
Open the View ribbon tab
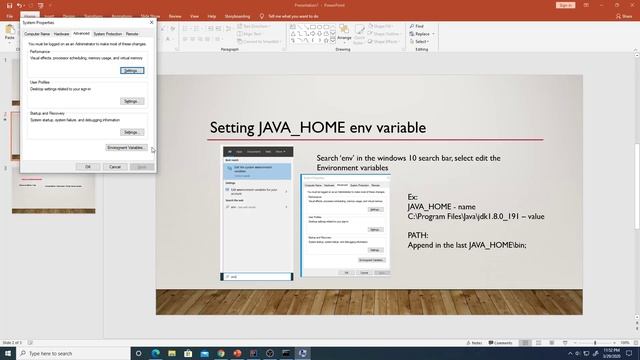(x=194, y=16)
